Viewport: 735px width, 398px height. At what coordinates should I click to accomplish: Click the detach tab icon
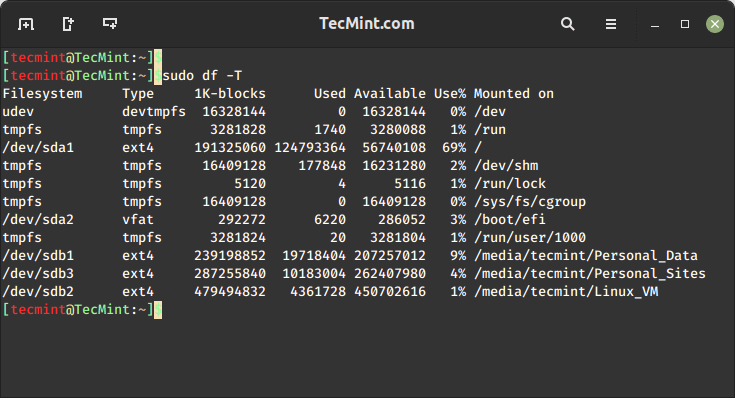68,23
